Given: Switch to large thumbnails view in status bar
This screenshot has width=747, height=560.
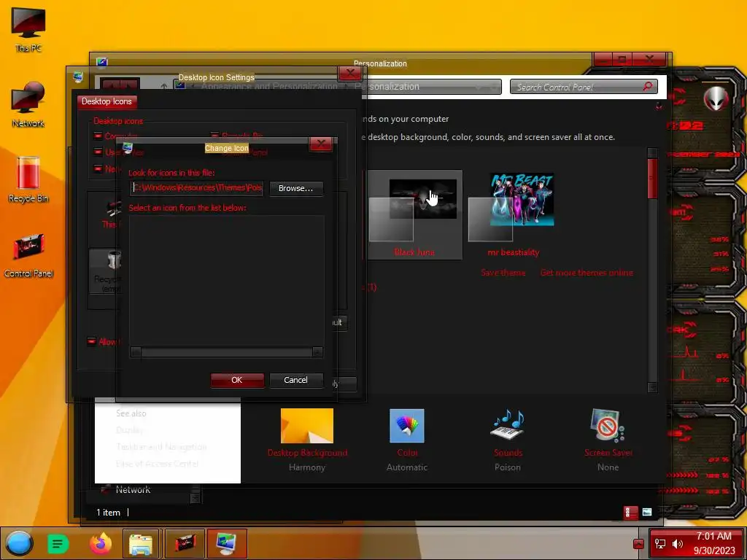Looking at the screenshot, I should click(647, 513).
